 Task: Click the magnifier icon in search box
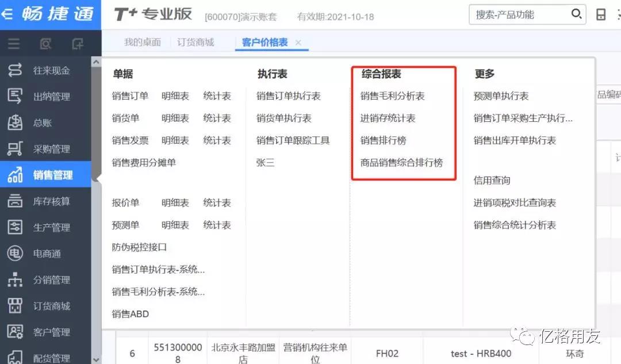[576, 14]
